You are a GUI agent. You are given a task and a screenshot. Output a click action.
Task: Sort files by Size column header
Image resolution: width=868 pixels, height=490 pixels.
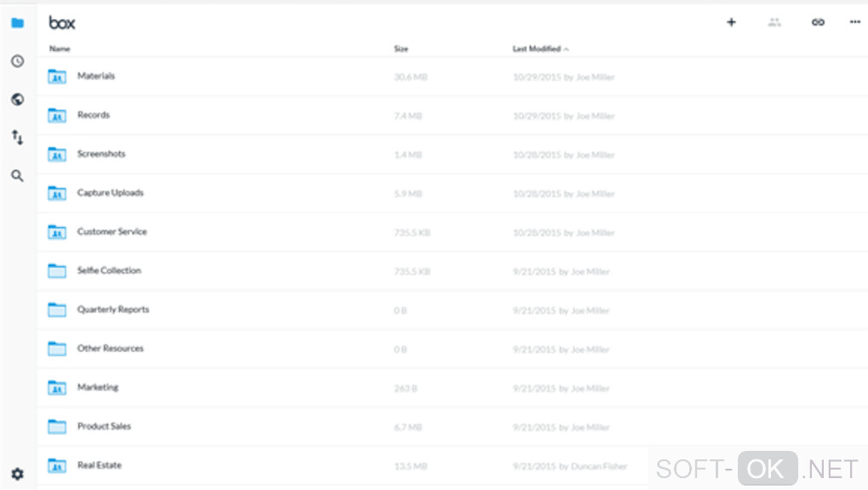coord(401,49)
